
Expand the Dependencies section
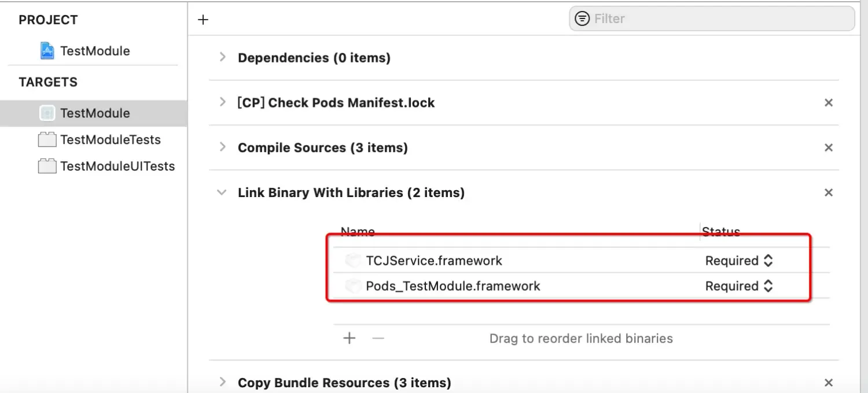click(222, 58)
